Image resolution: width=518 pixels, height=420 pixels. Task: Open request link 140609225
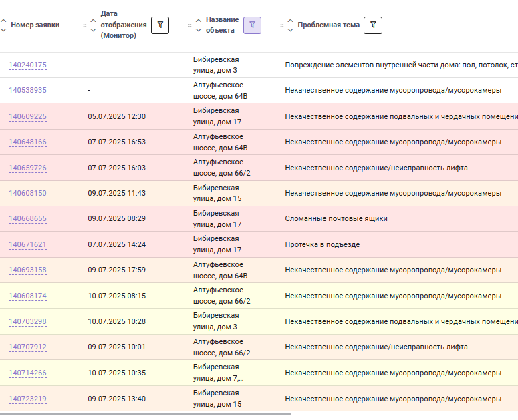27,116
